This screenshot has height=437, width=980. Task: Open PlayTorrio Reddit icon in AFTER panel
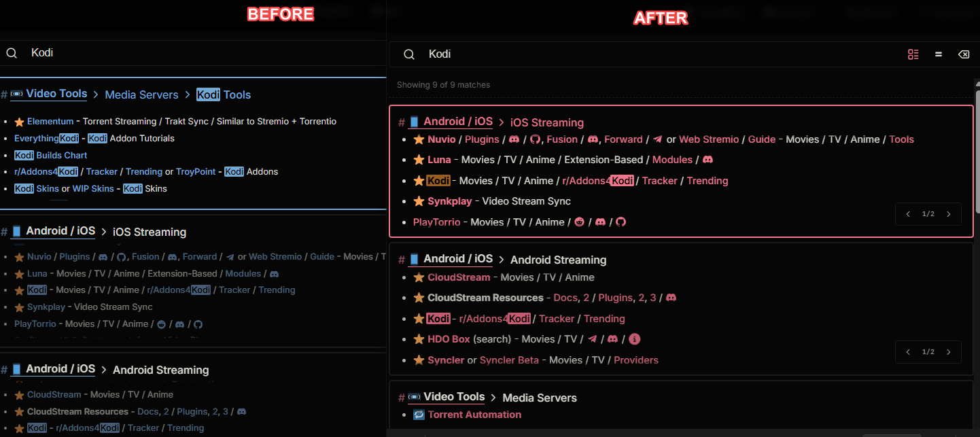click(x=579, y=222)
